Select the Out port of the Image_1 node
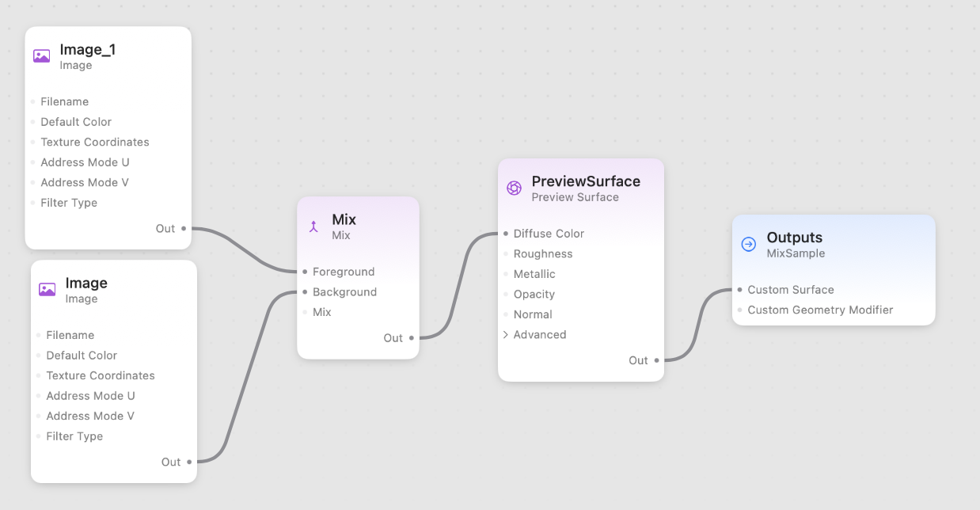 pyautogui.click(x=185, y=228)
